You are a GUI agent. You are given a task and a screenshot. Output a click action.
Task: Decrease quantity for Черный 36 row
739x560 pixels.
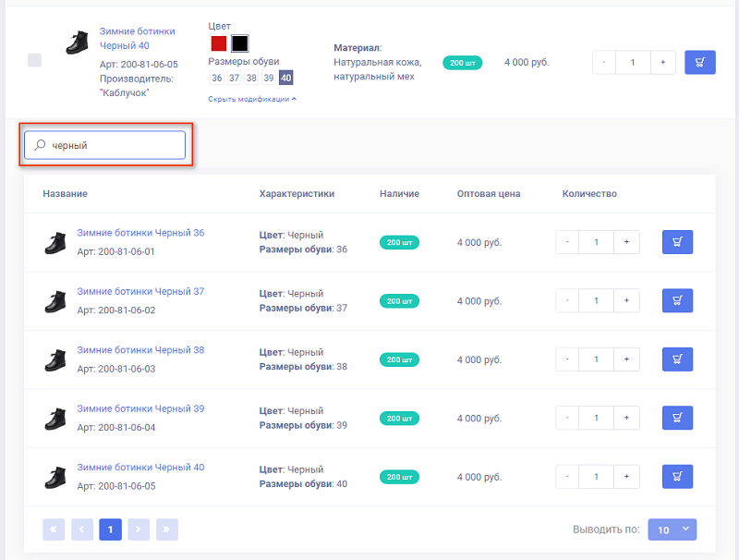point(567,242)
